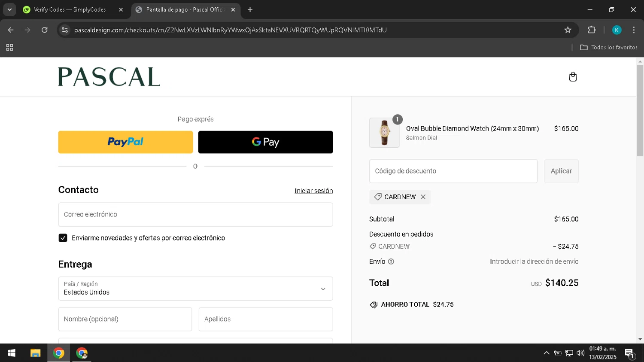Open File Explorer from the taskbar

(x=35, y=353)
